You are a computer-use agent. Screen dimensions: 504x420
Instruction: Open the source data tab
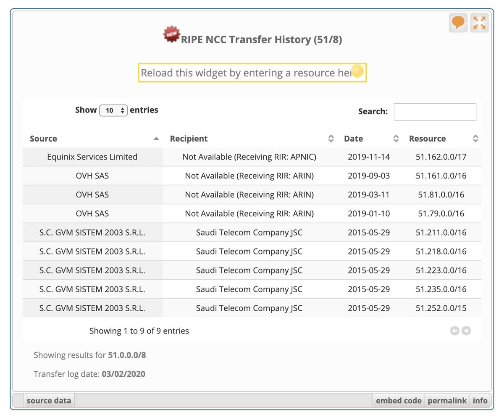click(x=49, y=401)
